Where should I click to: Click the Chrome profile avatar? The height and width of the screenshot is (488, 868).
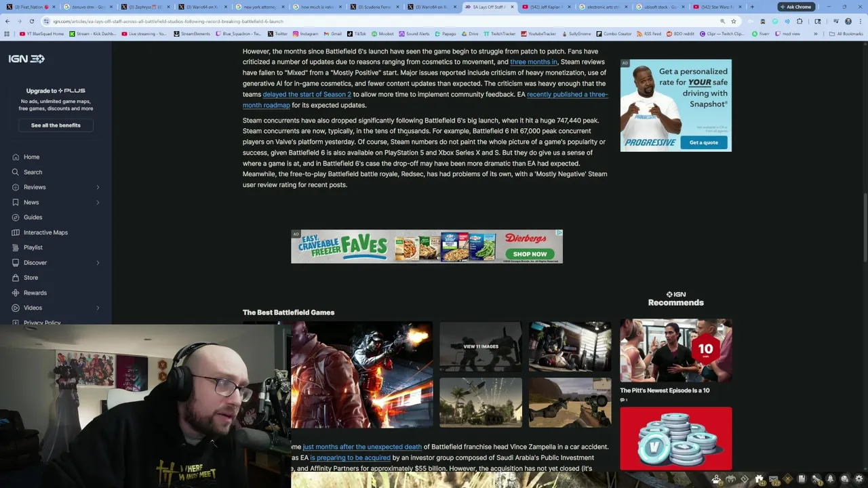[848, 21]
